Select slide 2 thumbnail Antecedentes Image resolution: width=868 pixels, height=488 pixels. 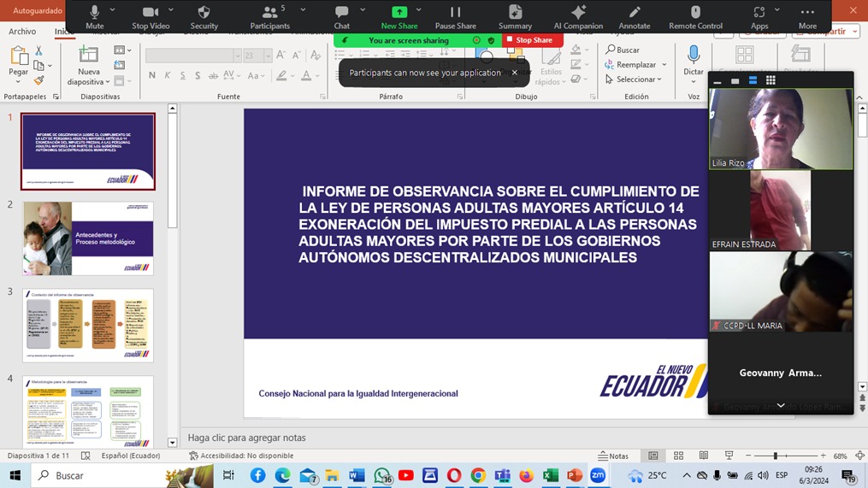point(88,238)
